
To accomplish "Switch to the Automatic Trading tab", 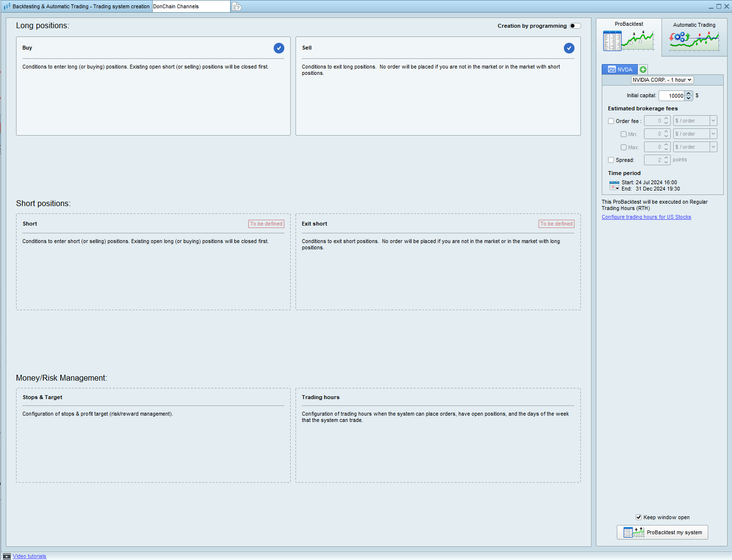I will click(x=694, y=37).
